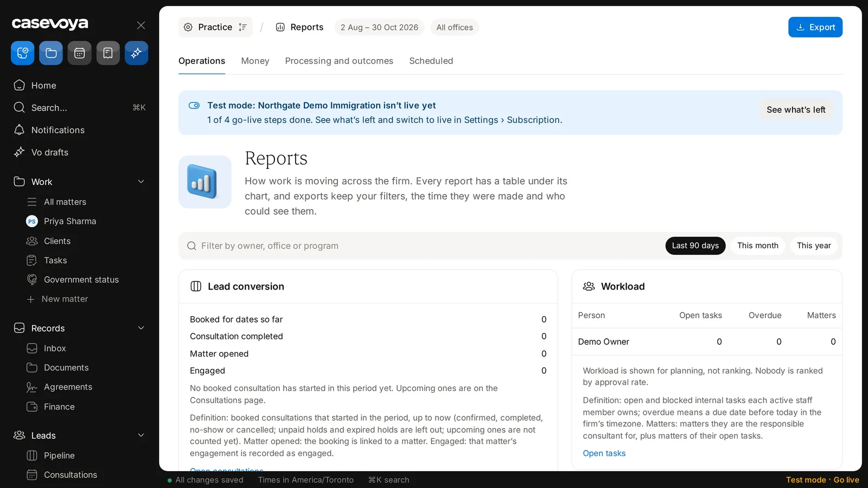Select the This month range
This screenshot has height=488, width=868.
tap(757, 246)
